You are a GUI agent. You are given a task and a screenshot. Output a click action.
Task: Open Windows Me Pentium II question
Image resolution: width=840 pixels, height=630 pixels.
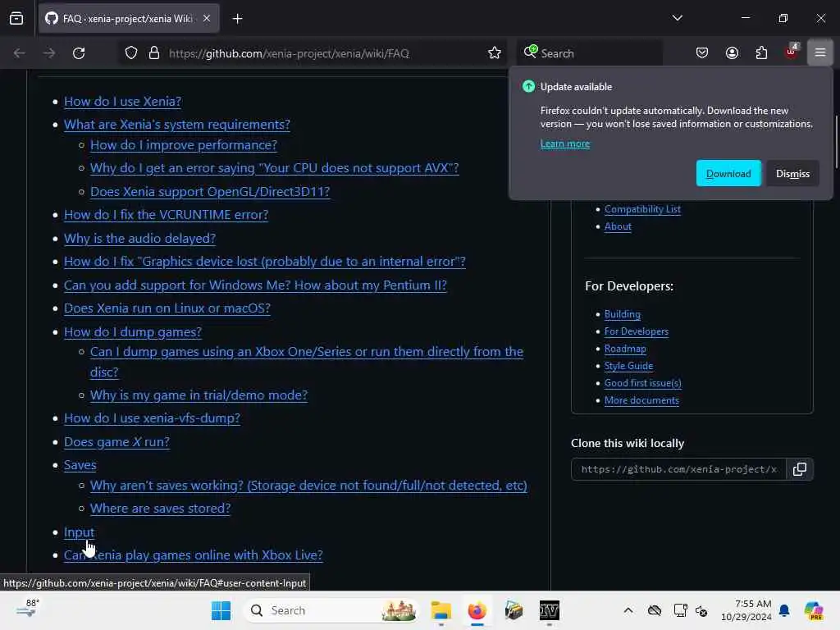click(255, 285)
